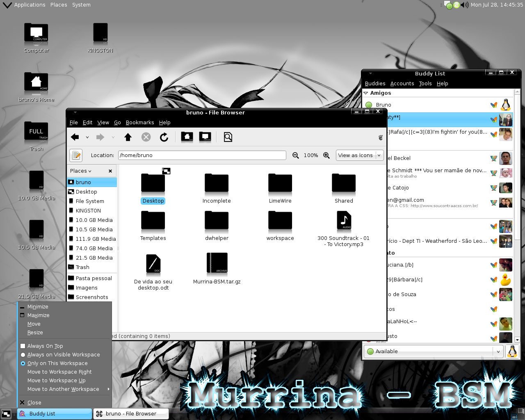The width and height of the screenshot is (525, 420).
Task: Open File System in Places sidebar
Action: [92, 201]
